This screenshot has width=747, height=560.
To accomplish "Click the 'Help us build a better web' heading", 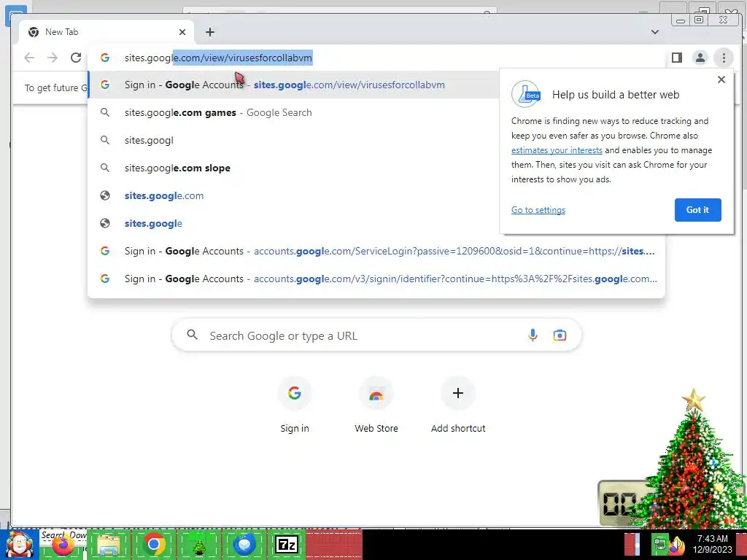I will tap(616, 94).
